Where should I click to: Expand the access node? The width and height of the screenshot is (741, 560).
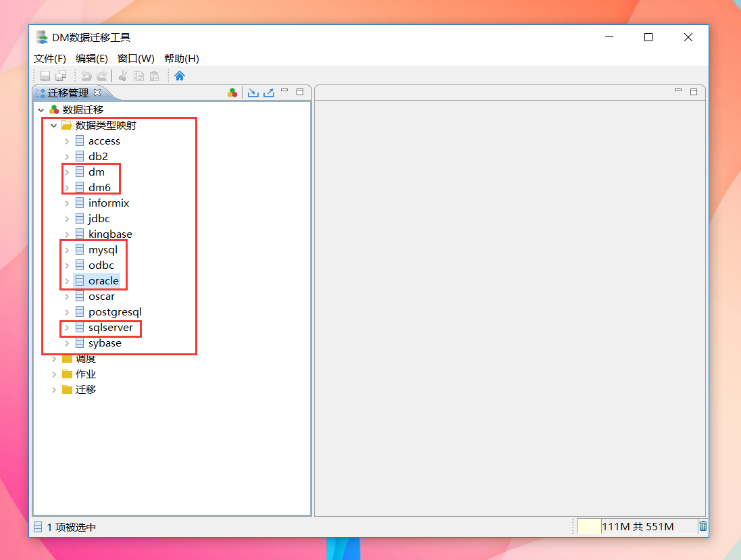point(67,141)
